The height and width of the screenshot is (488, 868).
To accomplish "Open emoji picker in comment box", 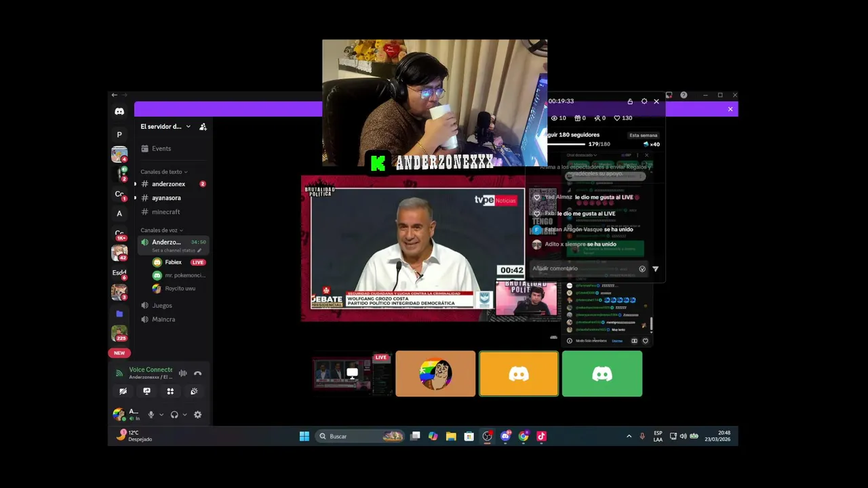I will point(642,269).
